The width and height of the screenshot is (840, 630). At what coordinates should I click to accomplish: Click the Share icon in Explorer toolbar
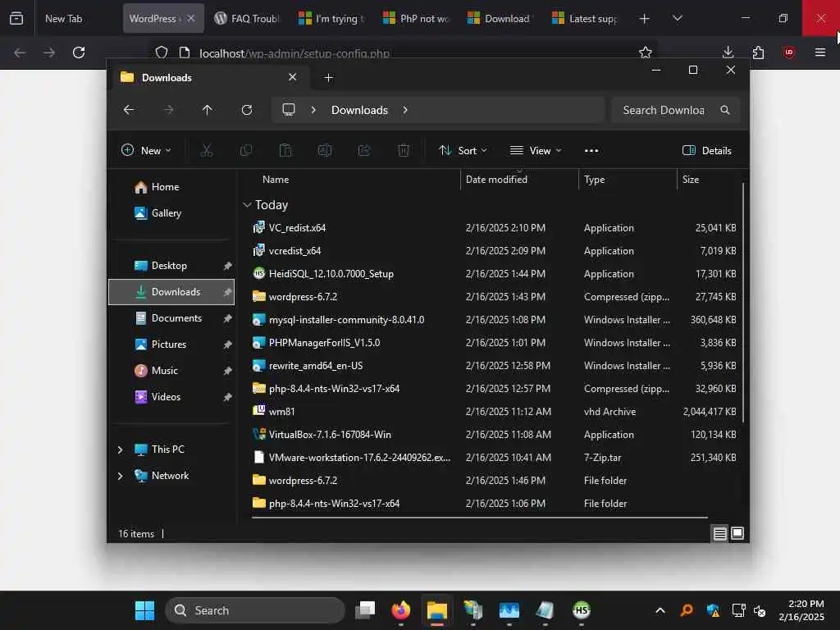[x=364, y=151]
